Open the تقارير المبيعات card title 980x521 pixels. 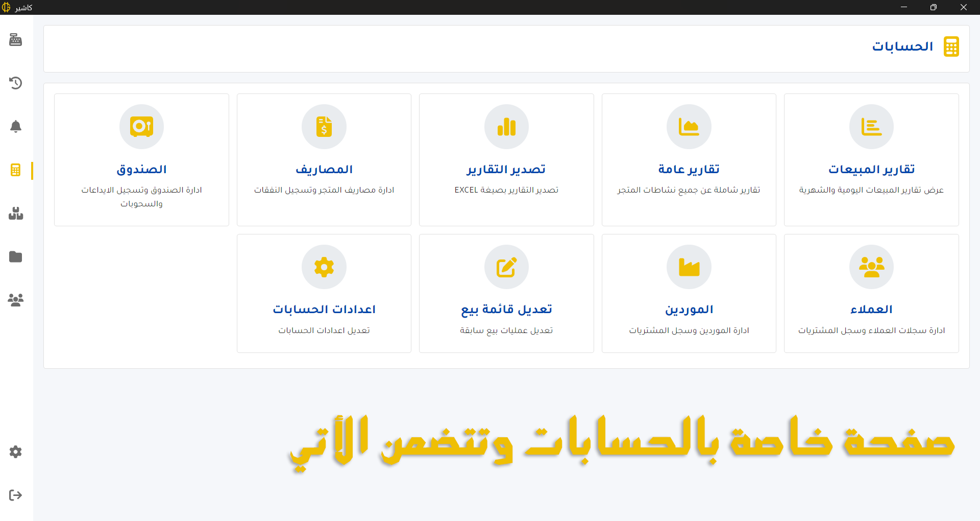point(871,169)
